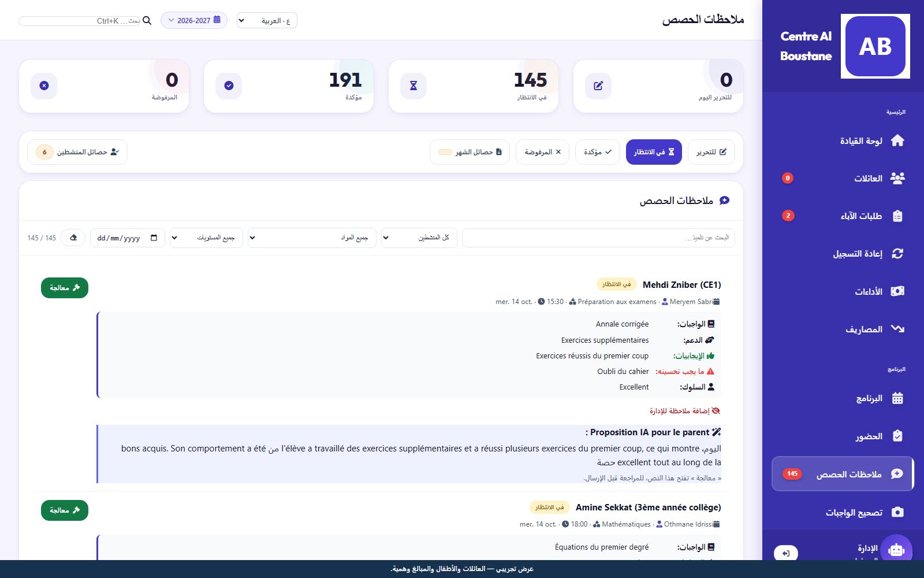Click the search magnifier icon in top bar
The image size is (924, 578).
point(147,21)
